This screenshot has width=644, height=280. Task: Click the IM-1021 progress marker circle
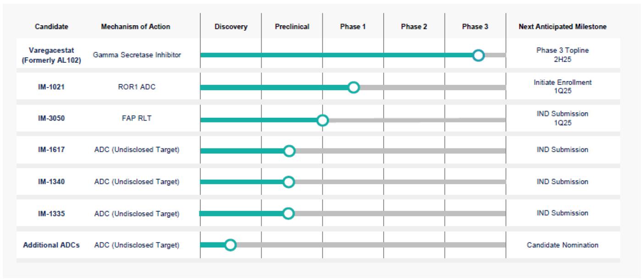click(353, 87)
